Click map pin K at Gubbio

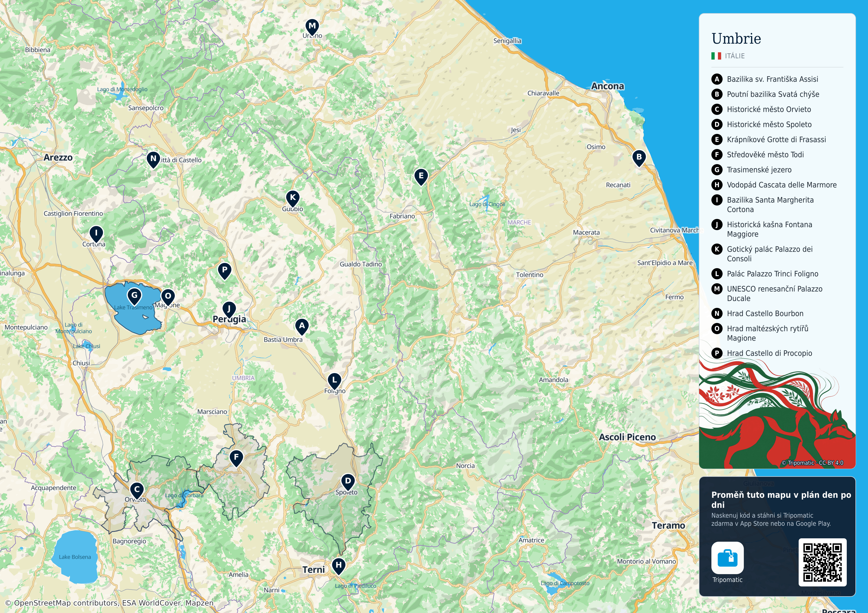click(x=293, y=199)
